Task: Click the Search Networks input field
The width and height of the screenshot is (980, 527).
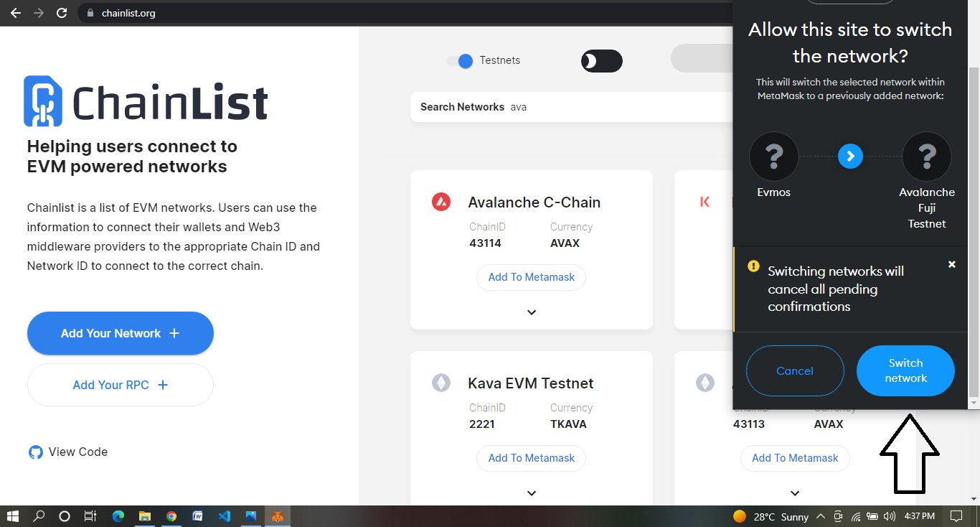Action: click(571, 107)
